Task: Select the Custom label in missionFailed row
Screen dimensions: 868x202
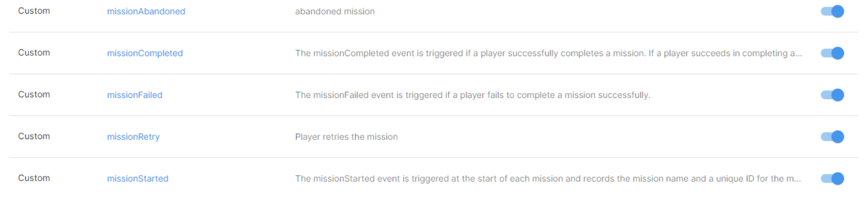Action: coord(34,94)
